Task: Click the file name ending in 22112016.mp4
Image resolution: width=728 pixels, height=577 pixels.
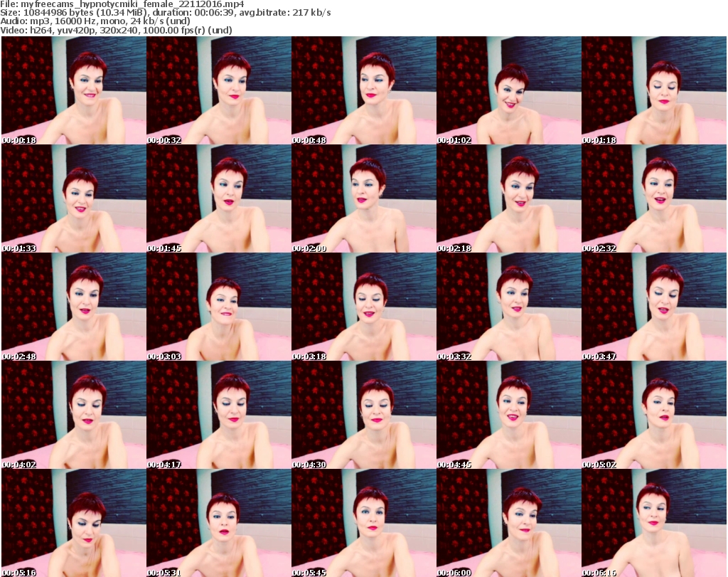Action: point(132,4)
